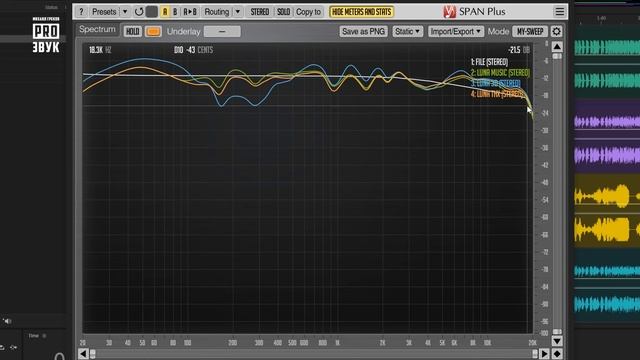
Task: Select the A state slot
Action: click(x=165, y=12)
